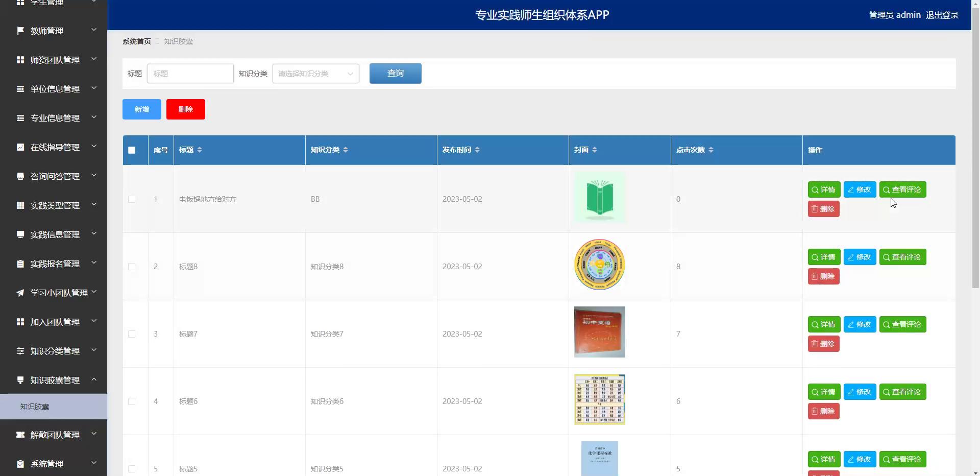Open 详情 for row 电饭锅地方给对方

coord(824,189)
